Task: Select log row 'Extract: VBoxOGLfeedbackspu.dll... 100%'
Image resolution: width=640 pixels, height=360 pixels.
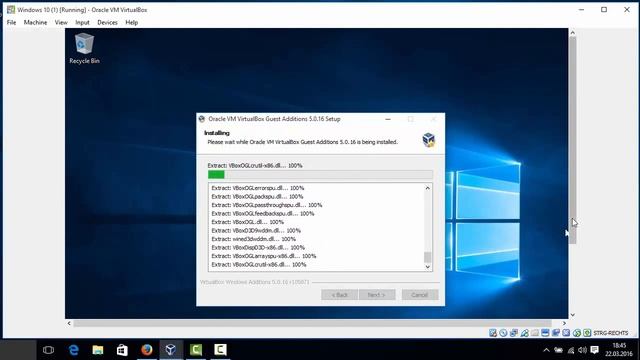Action: (x=262, y=213)
